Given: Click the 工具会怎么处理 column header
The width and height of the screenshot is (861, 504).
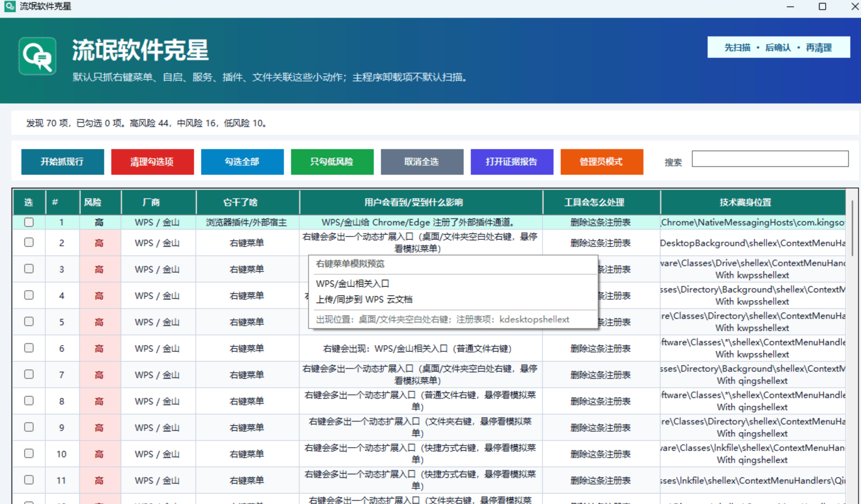Looking at the screenshot, I should point(602,202).
